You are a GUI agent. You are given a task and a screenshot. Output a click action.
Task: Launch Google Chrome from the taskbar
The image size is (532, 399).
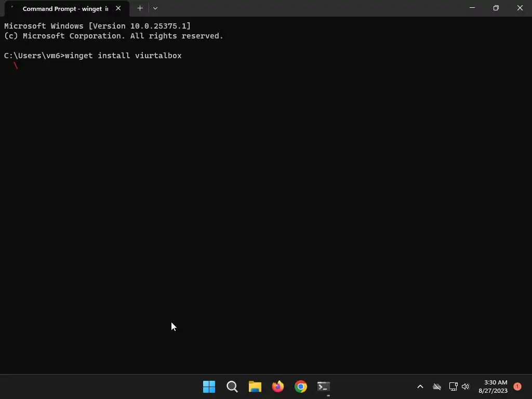pyautogui.click(x=301, y=387)
